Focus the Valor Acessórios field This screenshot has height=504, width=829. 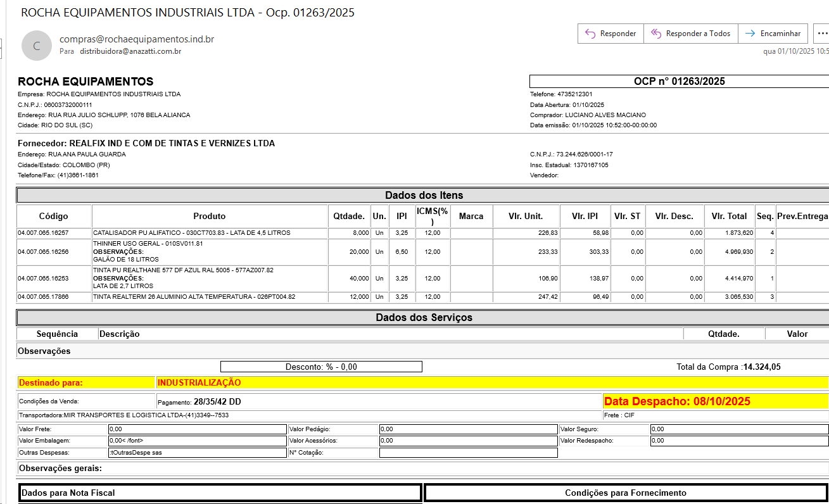point(468,441)
